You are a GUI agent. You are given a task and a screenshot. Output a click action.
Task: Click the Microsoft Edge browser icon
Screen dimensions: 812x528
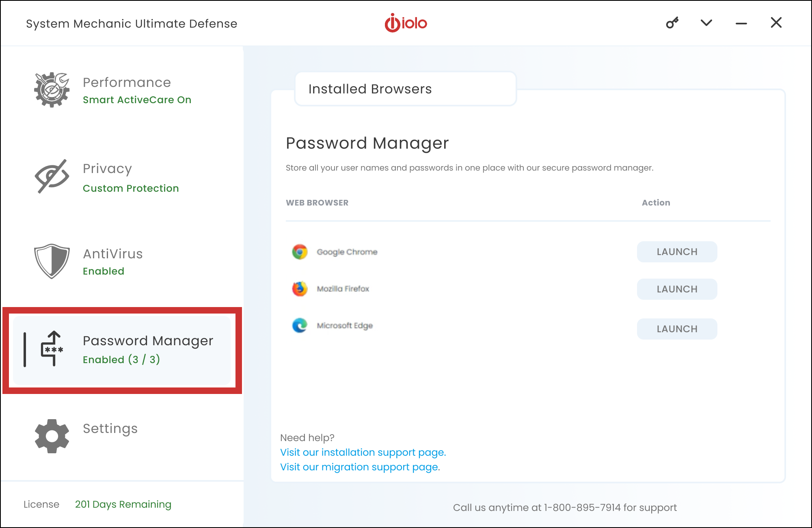tap(300, 325)
